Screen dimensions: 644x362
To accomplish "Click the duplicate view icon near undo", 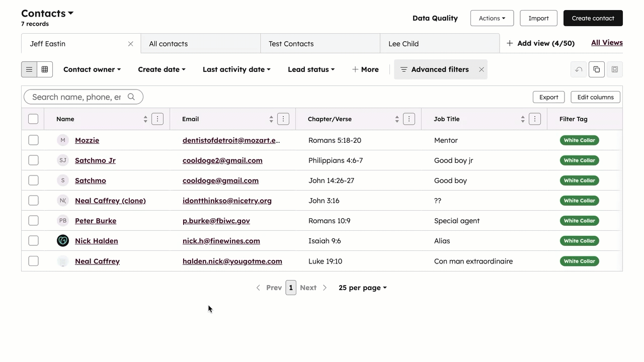I will pos(596,69).
